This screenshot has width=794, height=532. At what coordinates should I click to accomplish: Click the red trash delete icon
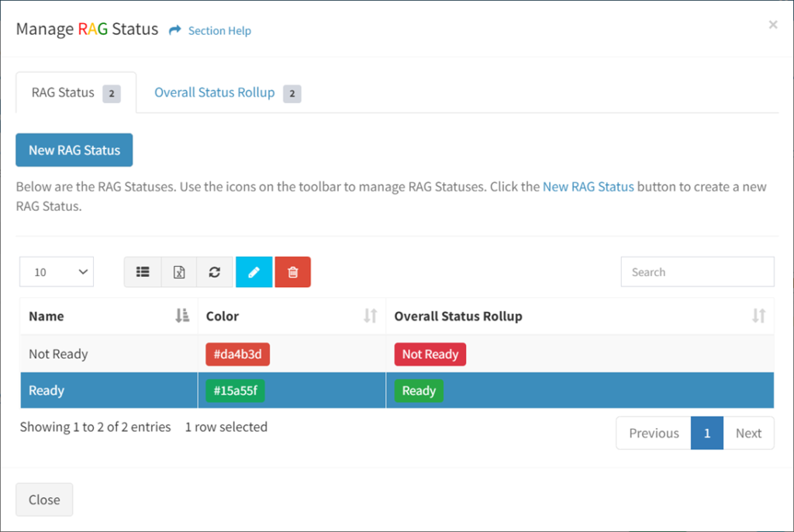coord(292,271)
